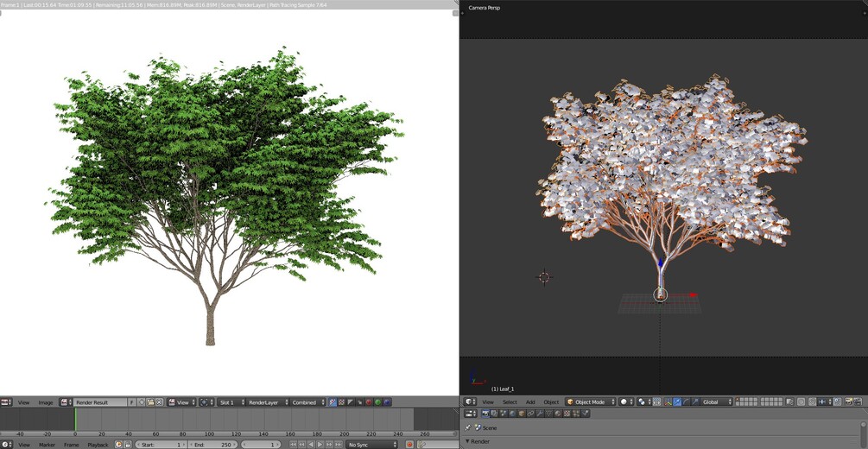
Task: Click the Start frame 1 field
Action: pyautogui.click(x=161, y=445)
